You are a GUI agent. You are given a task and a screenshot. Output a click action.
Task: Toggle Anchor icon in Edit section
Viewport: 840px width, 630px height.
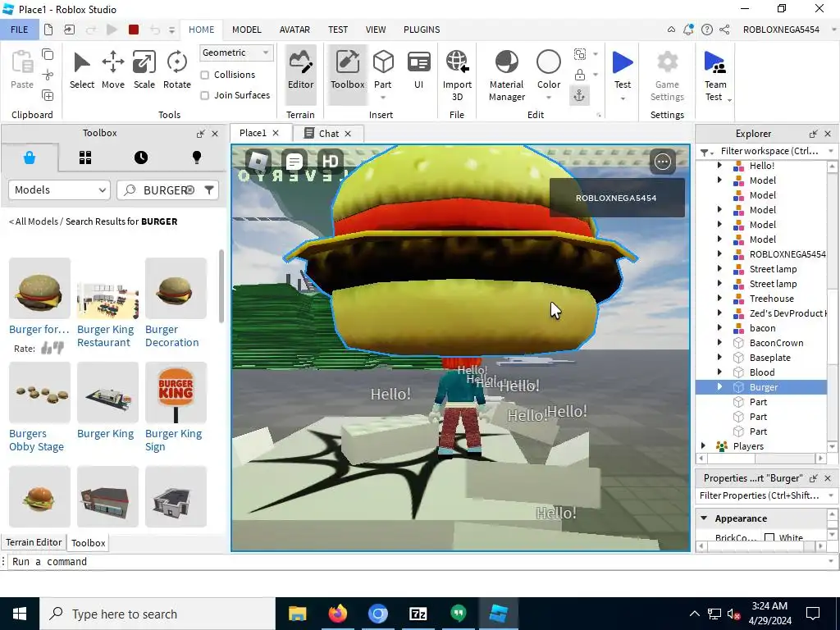pos(580,95)
